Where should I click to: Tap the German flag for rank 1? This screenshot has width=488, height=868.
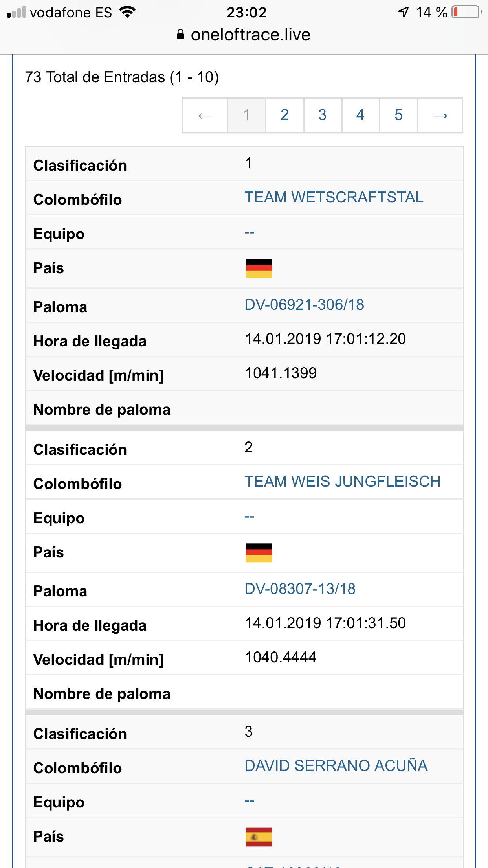coord(259,268)
